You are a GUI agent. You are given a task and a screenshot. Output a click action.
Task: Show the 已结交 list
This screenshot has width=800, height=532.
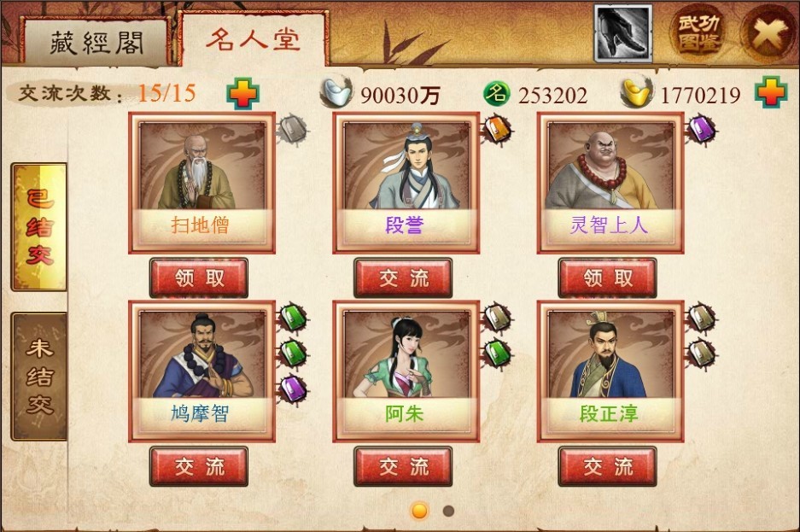(39, 227)
